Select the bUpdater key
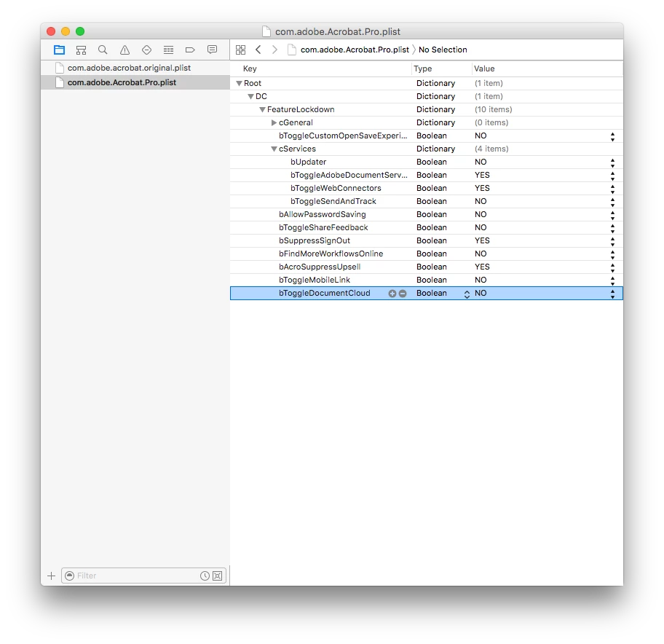The height and width of the screenshot is (644, 664). (x=308, y=162)
